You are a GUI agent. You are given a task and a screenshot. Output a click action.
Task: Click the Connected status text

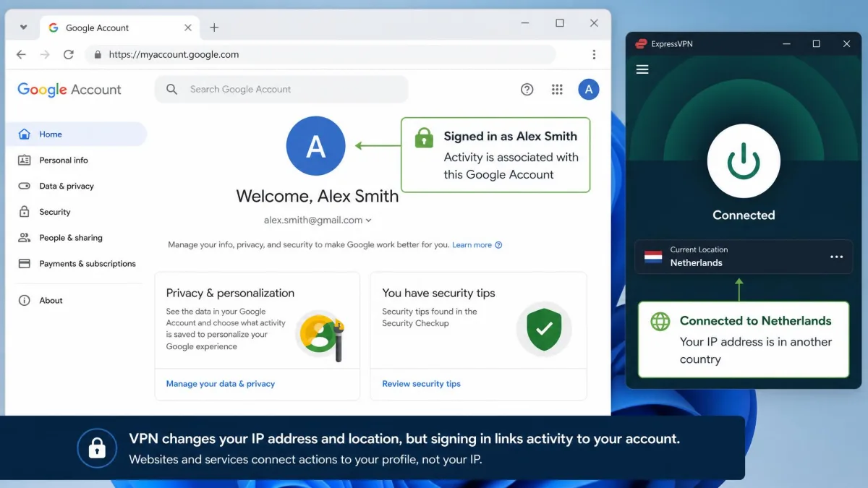tap(744, 215)
